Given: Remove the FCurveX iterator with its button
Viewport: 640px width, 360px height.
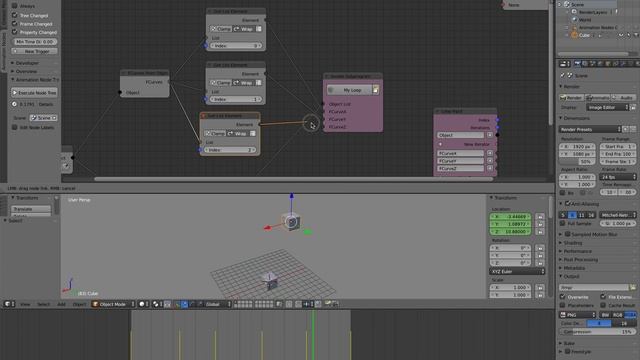Looking at the screenshot, I should [490, 153].
